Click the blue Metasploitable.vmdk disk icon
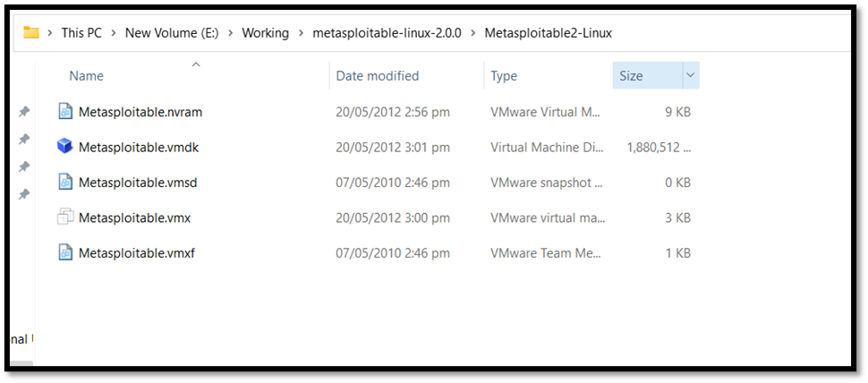Viewport: 868px width, 383px height. point(64,146)
